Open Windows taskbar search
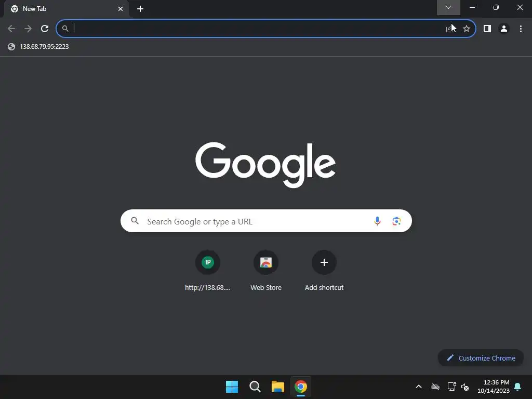Screen dimensions: 532x399 [255, 387]
